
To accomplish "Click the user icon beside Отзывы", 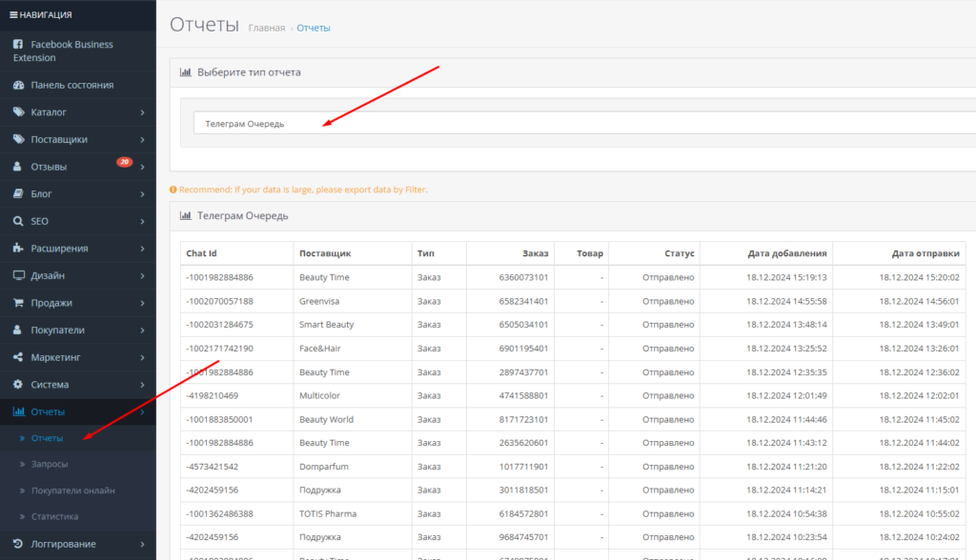I will (19, 167).
